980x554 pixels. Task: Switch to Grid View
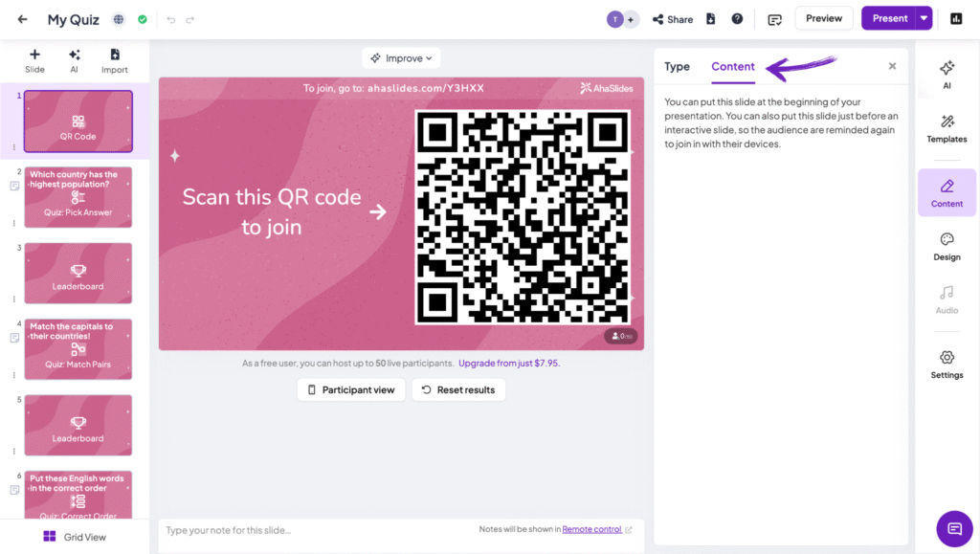(75, 537)
